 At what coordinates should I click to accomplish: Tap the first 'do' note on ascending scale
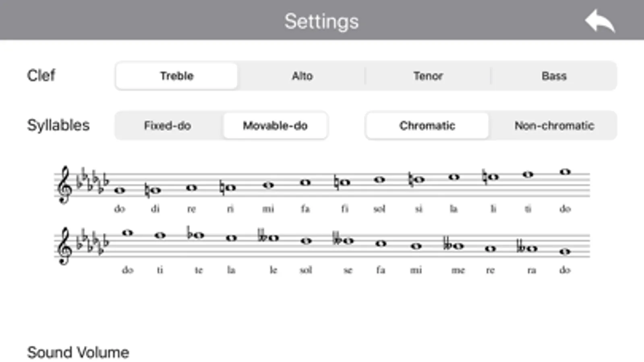(x=119, y=190)
